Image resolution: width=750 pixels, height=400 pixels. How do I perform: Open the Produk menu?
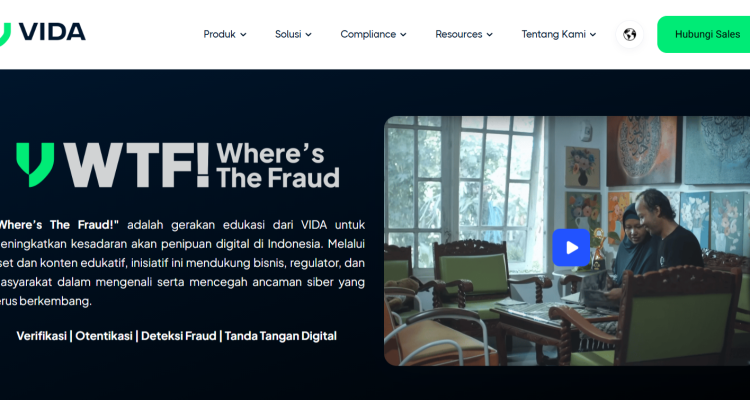(225, 34)
